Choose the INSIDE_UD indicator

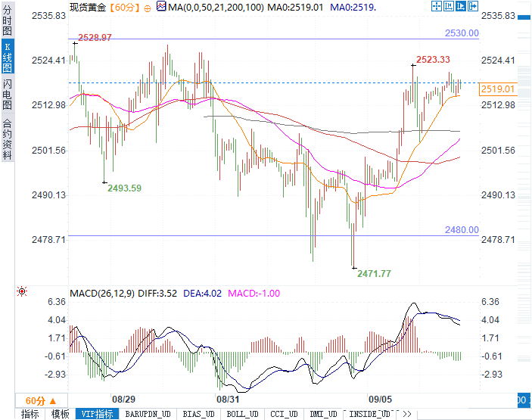click(x=369, y=414)
